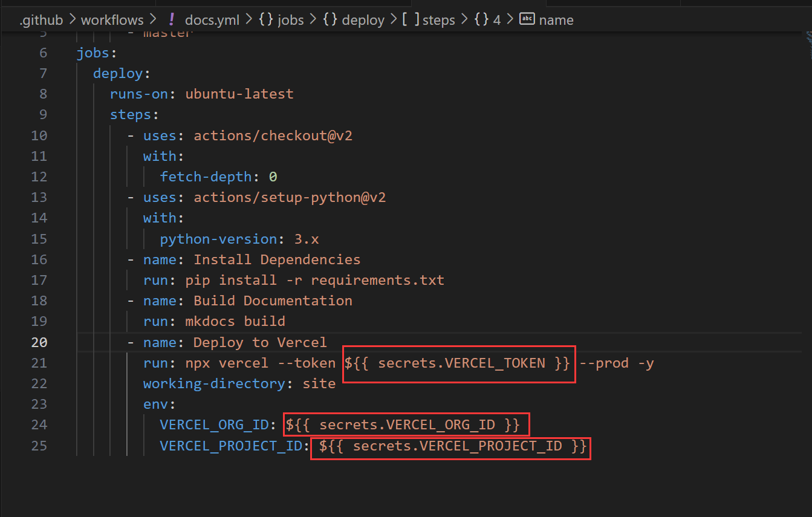Open the workflows folder breadcrumb
This screenshot has height=517, width=812.
coord(112,20)
